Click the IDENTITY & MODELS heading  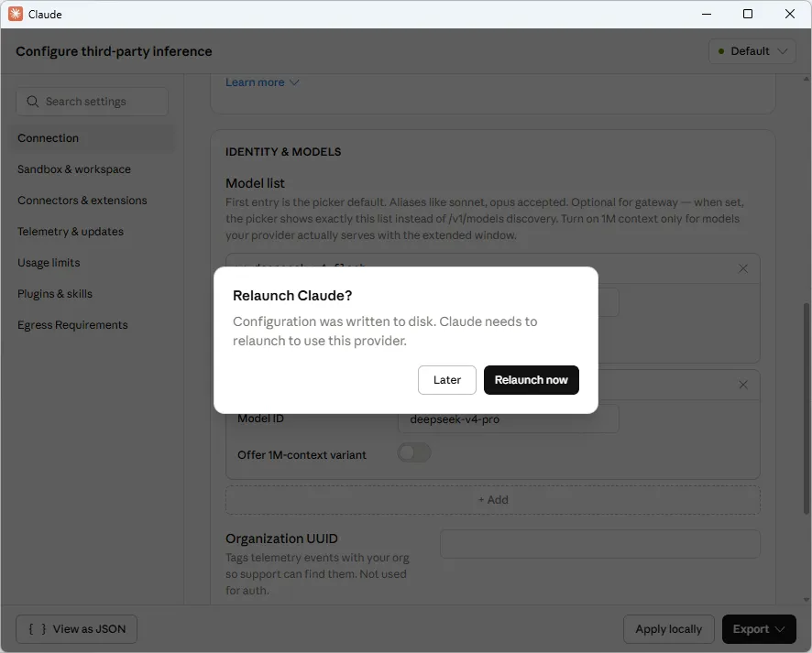tap(283, 152)
